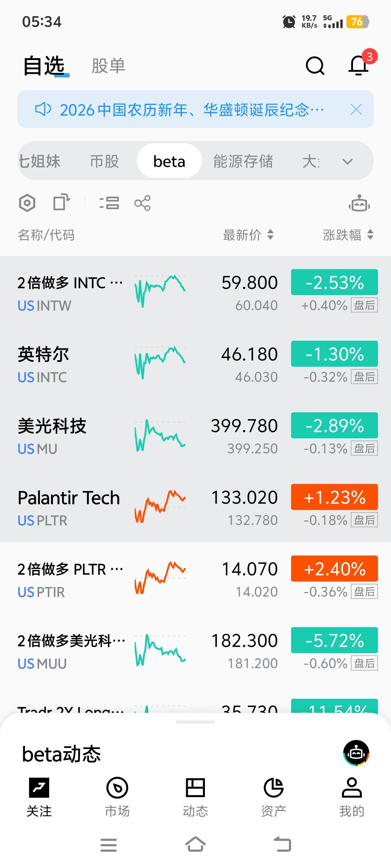Screen dimensions: 391x868
Task: Select the 能源存储 watchlist group
Action: (x=243, y=161)
